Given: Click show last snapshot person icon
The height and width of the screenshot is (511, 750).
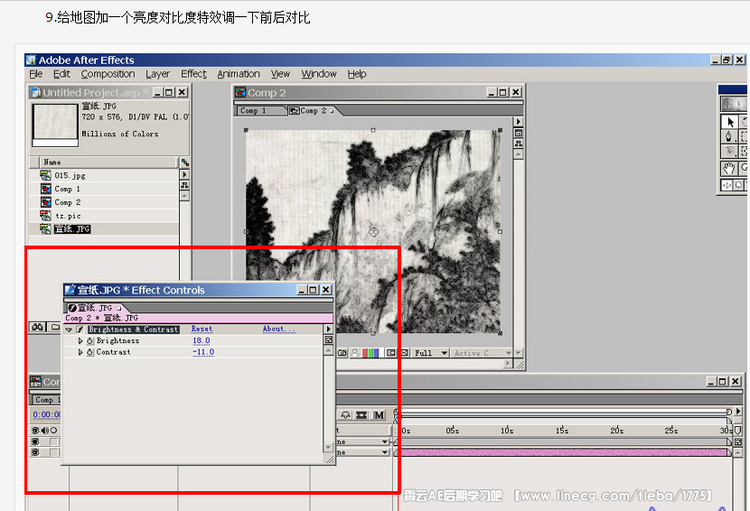Looking at the screenshot, I should [x=355, y=353].
